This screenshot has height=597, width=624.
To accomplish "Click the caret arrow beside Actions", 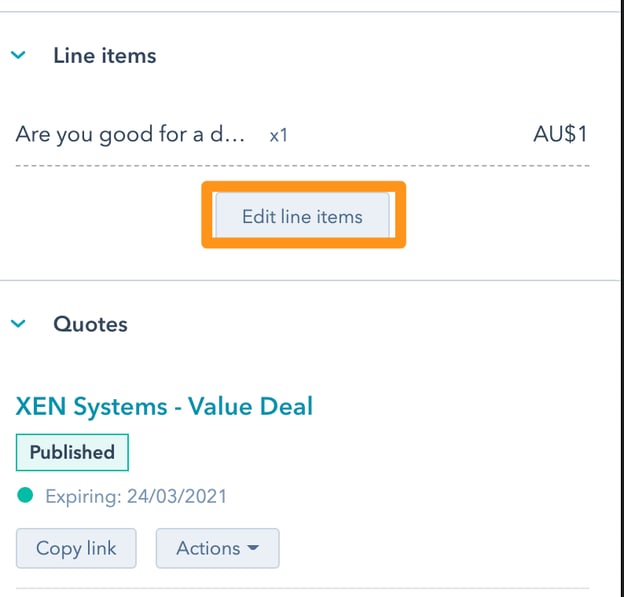I will click(x=253, y=548).
